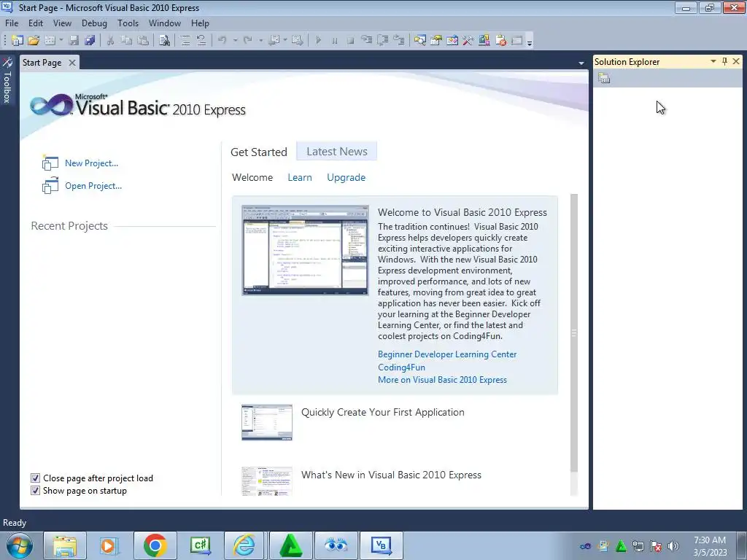Select the Upgrade sub-tab
The height and width of the screenshot is (560, 747).
click(x=347, y=177)
